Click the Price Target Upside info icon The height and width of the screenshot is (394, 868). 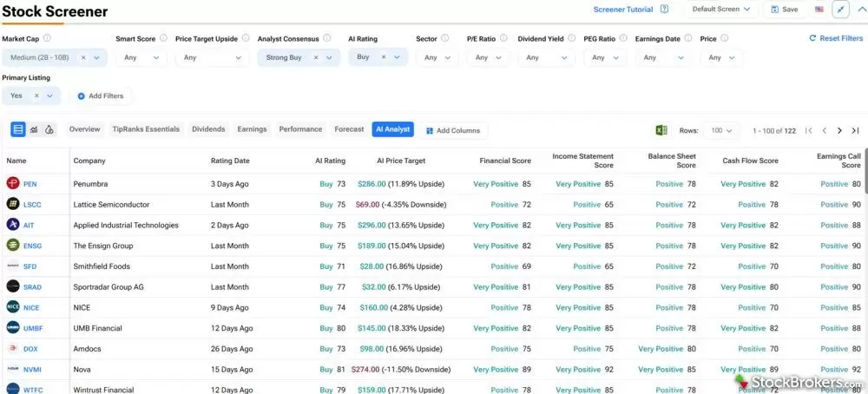pyautogui.click(x=246, y=38)
